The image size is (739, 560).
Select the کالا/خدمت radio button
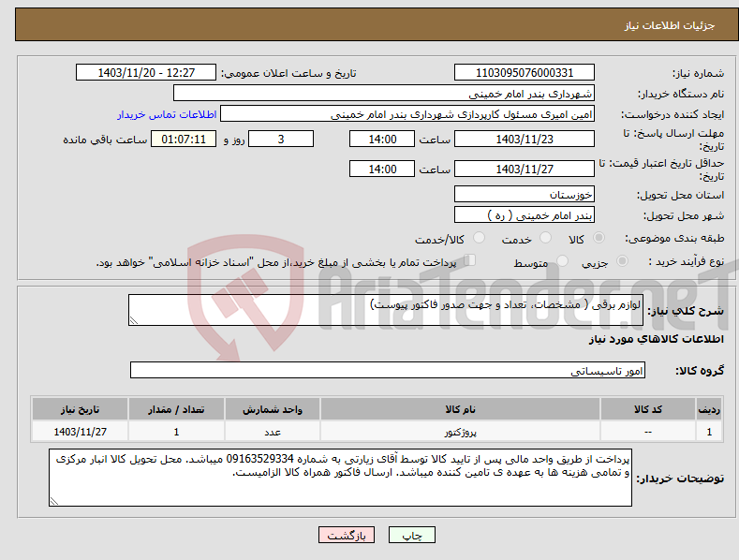pos(479,238)
